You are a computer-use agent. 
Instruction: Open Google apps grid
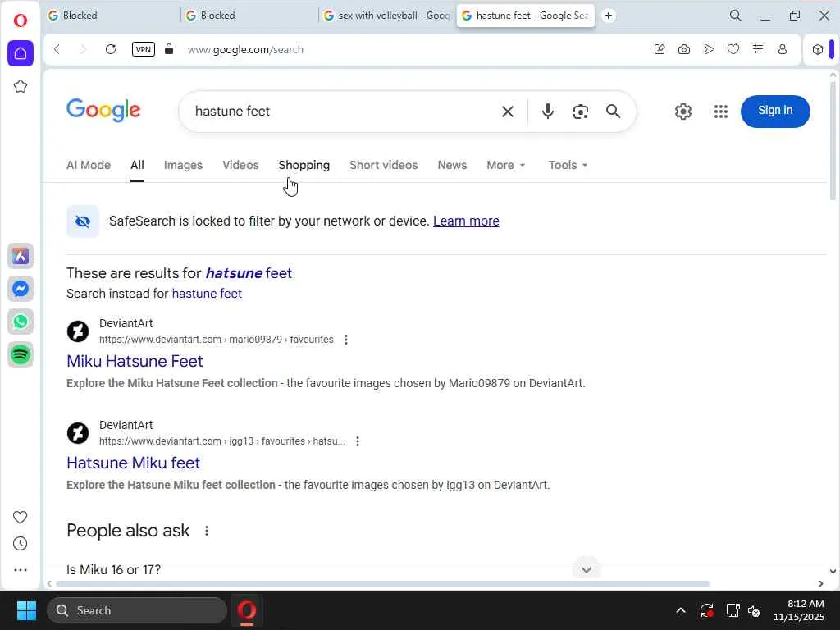[721, 112]
